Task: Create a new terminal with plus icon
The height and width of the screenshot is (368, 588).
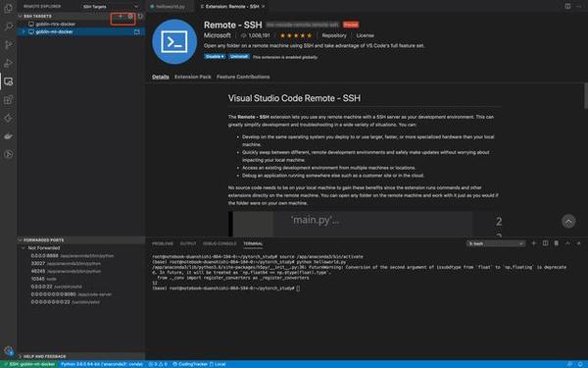Action: point(534,243)
